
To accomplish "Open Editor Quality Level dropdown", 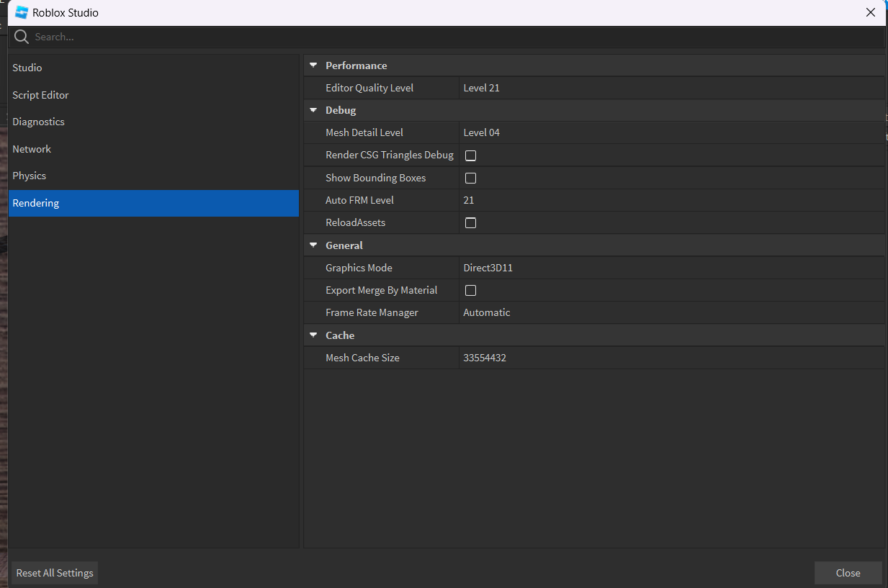I will (x=670, y=88).
